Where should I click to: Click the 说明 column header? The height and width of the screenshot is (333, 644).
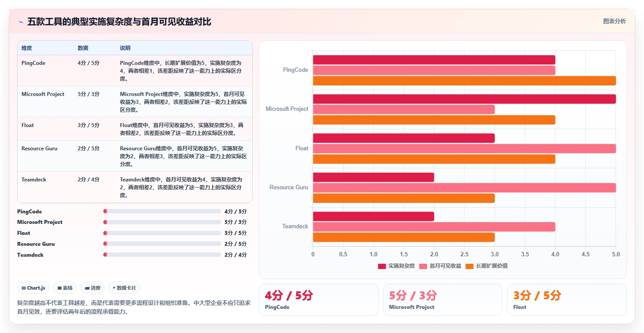125,48
